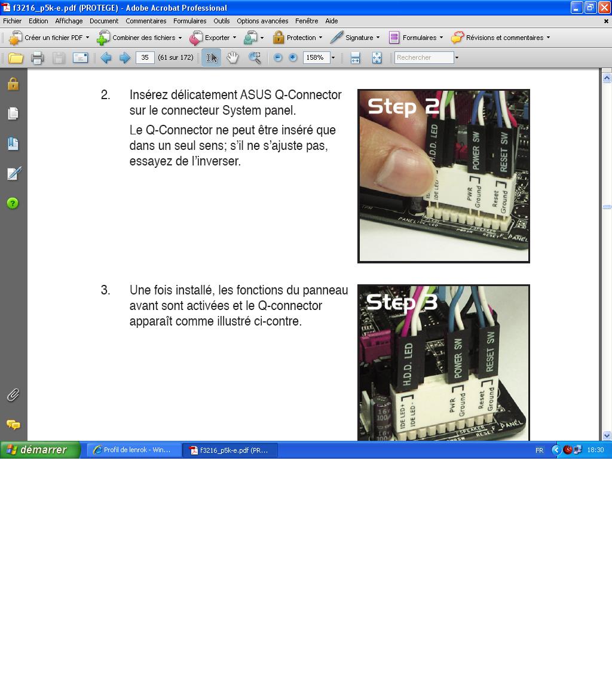Viewport: 612px width, 700px height.
Task: Open the Commentaires menu
Action: point(146,21)
